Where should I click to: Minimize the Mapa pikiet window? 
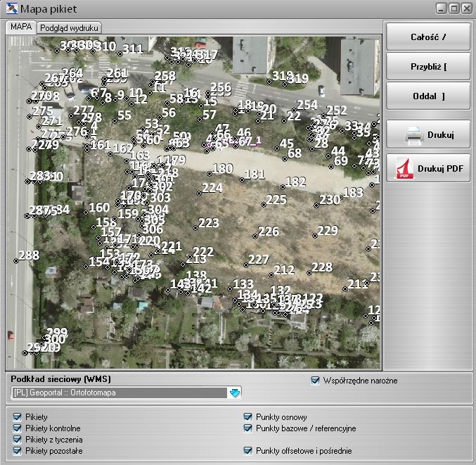click(441, 8)
